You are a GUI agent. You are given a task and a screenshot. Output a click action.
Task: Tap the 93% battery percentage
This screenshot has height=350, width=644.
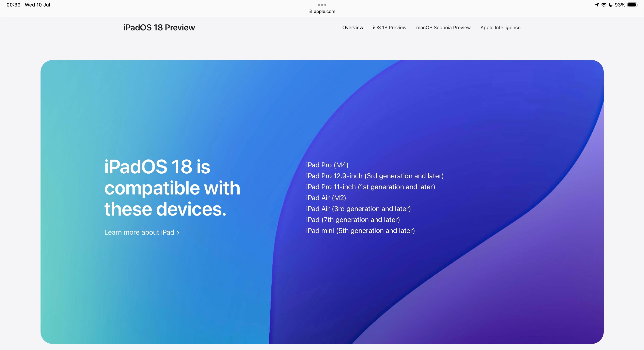(x=620, y=5)
